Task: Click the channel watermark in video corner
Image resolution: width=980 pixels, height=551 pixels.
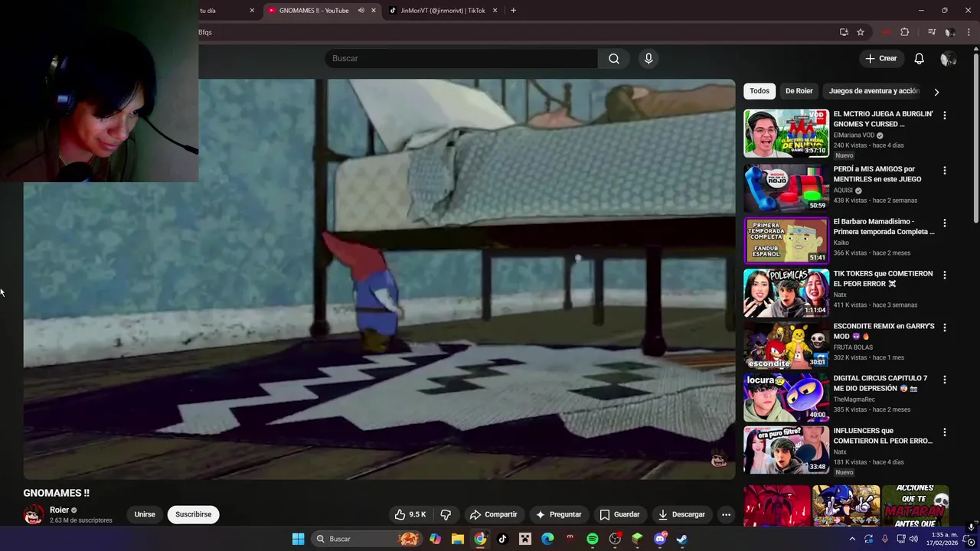Action: 718,459
